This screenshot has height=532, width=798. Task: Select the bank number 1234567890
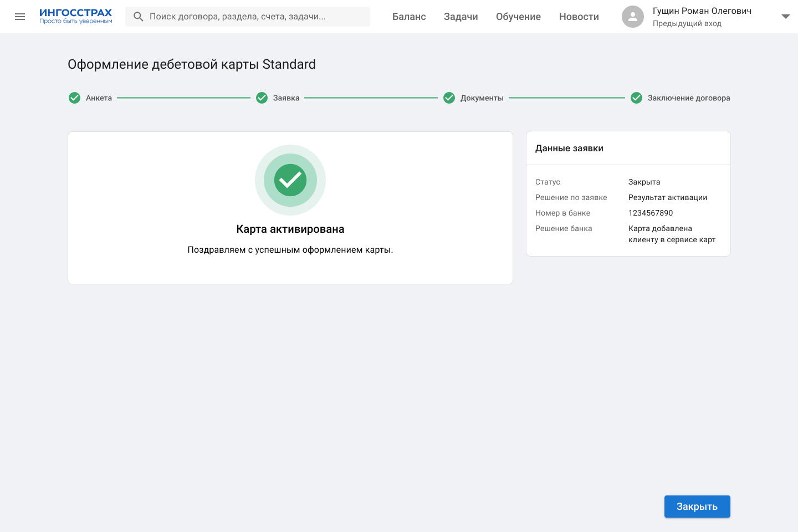click(x=651, y=213)
